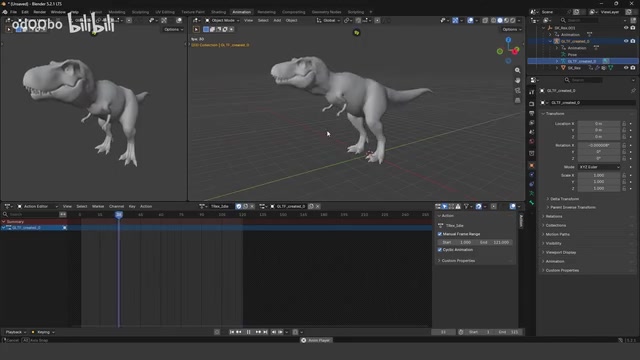
Task: Click the blue Z axis on navigation gizmo
Action: coord(508,40)
